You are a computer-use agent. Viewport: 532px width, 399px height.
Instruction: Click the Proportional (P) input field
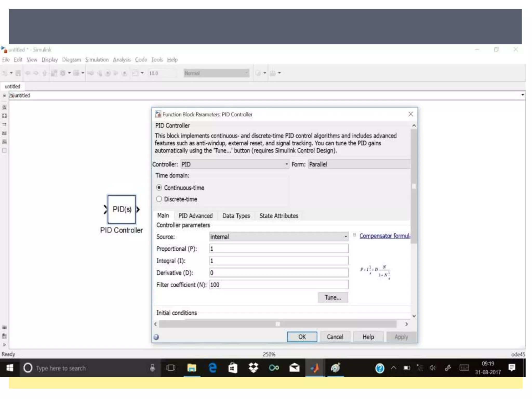pos(279,249)
